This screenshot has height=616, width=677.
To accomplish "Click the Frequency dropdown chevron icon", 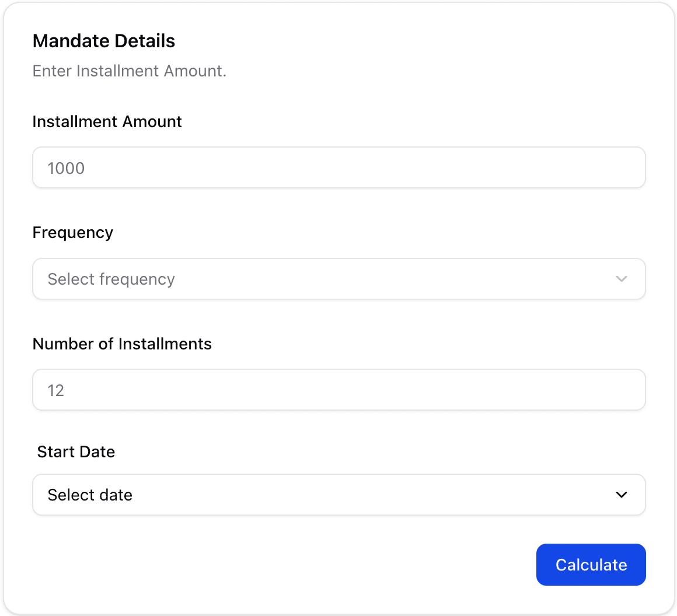I will click(621, 279).
